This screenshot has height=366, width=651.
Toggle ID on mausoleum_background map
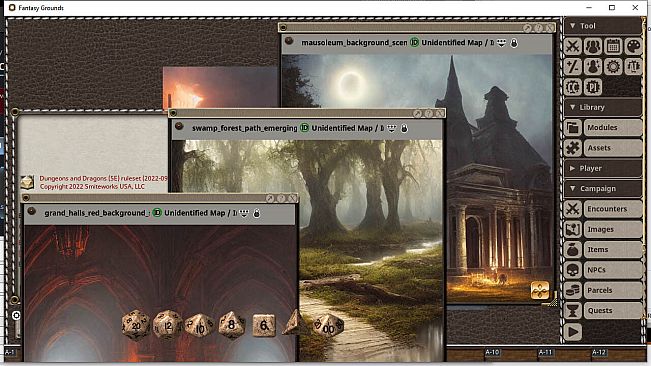pos(414,42)
